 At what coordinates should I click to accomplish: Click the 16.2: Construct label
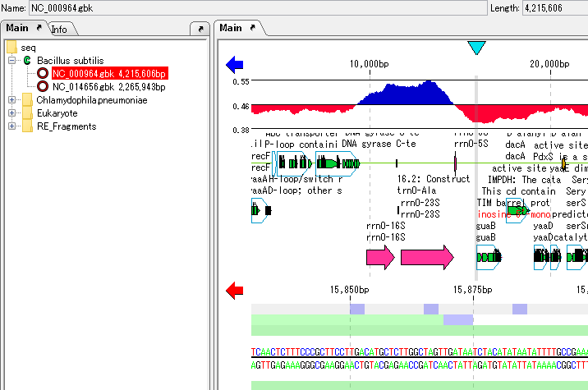pyautogui.click(x=434, y=179)
